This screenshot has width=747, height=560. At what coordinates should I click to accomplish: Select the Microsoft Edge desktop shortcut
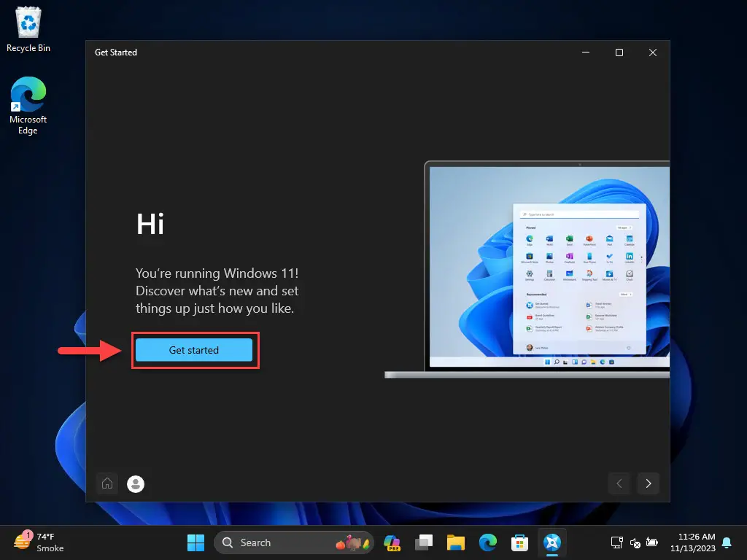pyautogui.click(x=28, y=105)
